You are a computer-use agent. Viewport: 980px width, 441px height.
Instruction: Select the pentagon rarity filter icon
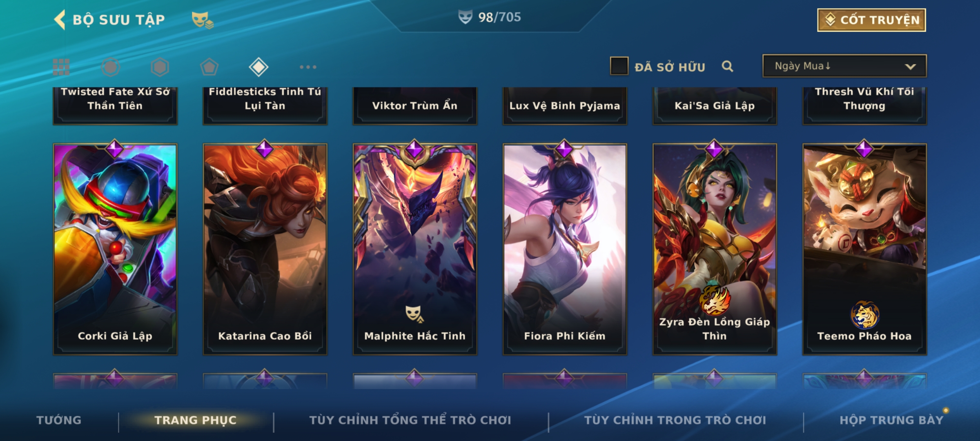click(x=209, y=67)
